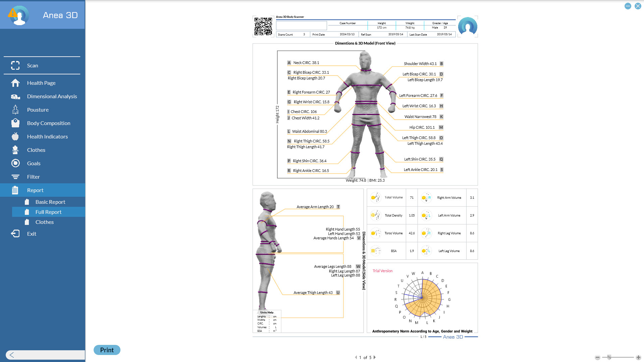644x362 pixels.
Task: Click the Filter lines icon
Action: [15, 177]
